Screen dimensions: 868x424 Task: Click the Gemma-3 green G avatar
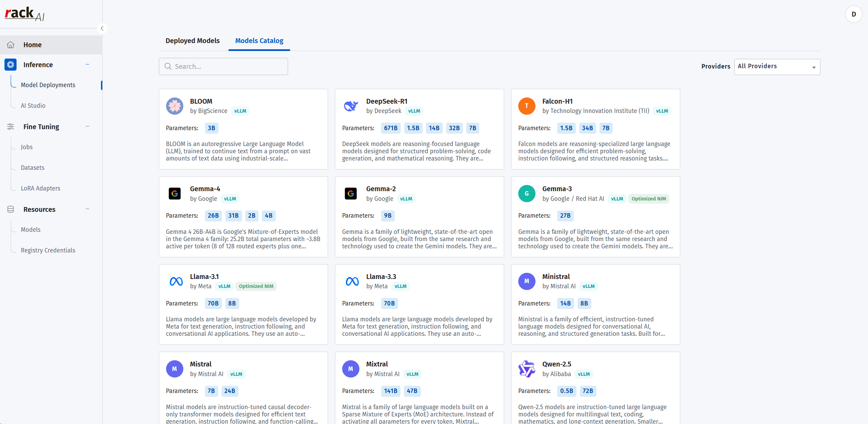click(527, 194)
